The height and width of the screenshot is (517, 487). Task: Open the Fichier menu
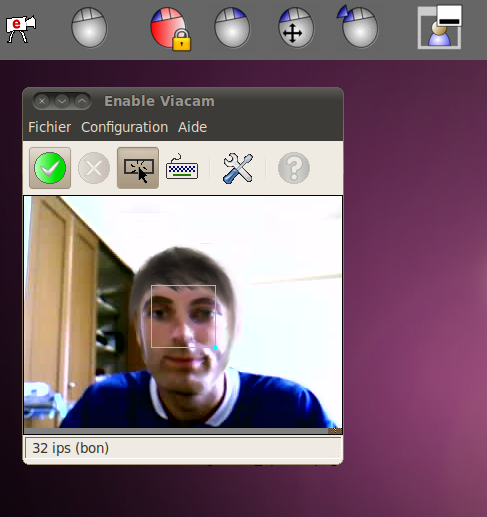coord(50,127)
